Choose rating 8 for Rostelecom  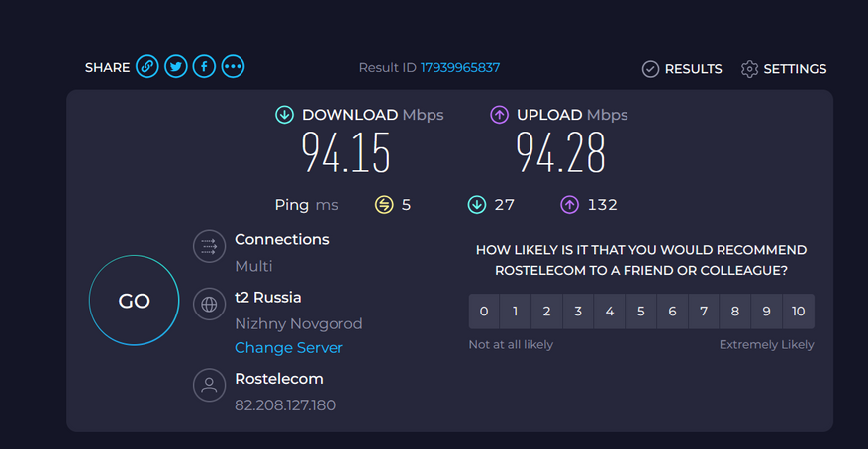(x=735, y=312)
